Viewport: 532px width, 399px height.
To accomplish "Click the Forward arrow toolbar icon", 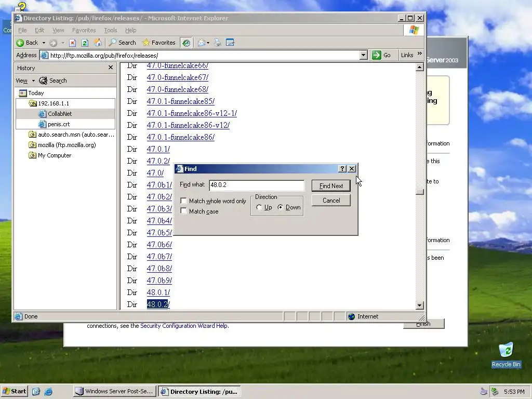I will click(53, 43).
